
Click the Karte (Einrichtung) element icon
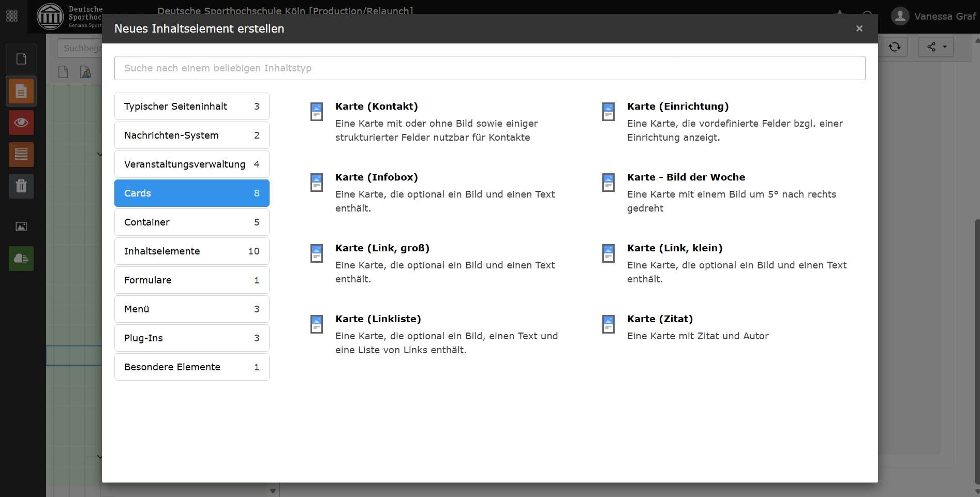608,111
